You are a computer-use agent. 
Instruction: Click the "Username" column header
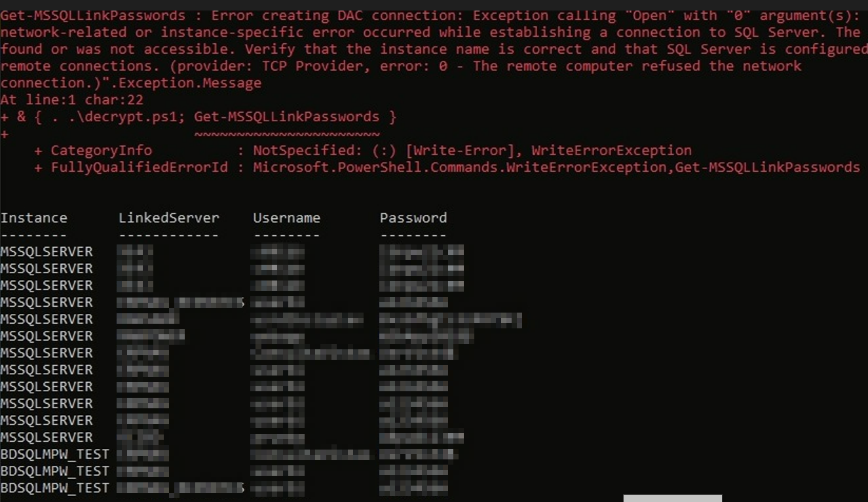286,218
